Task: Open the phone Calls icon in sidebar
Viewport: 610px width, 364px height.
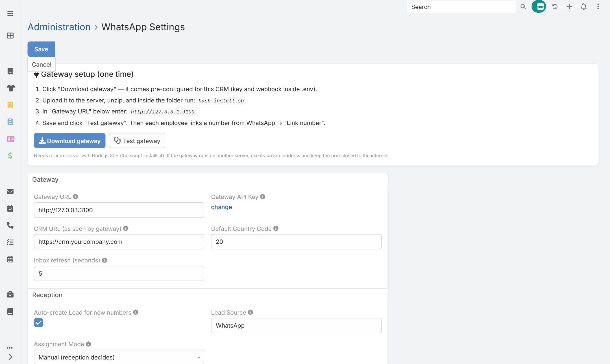Action: click(10, 225)
